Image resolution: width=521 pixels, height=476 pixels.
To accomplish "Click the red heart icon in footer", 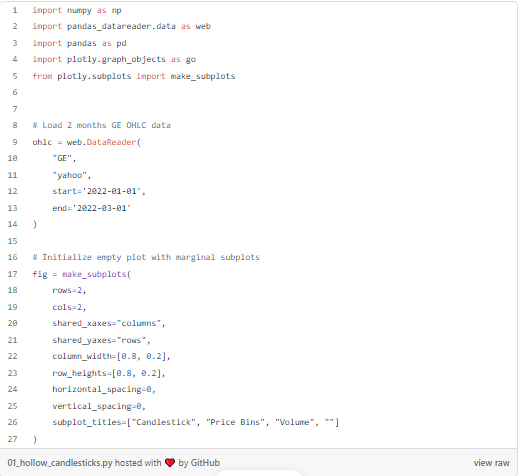I will tap(170, 463).
